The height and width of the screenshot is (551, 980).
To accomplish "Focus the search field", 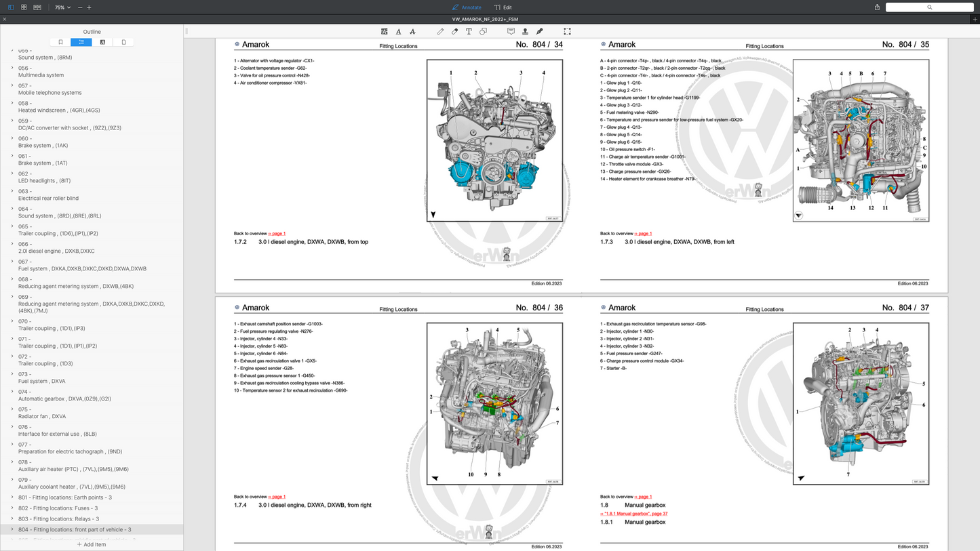I will click(x=930, y=7).
